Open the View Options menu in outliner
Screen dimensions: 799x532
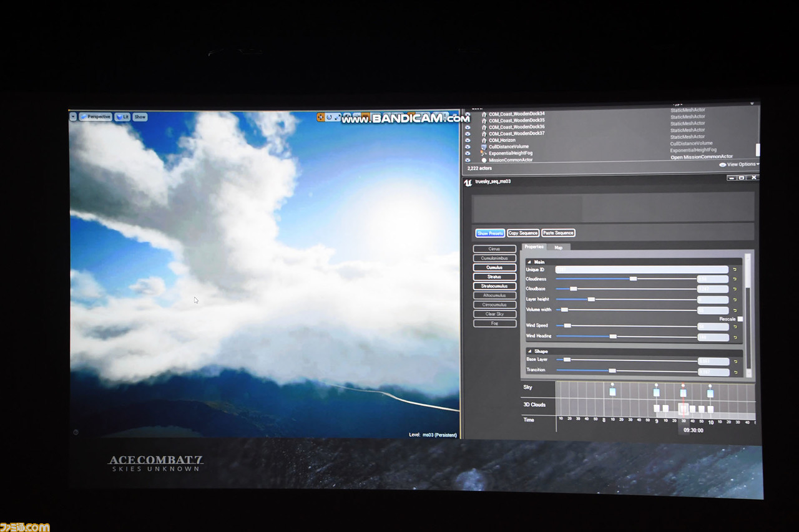(x=739, y=164)
